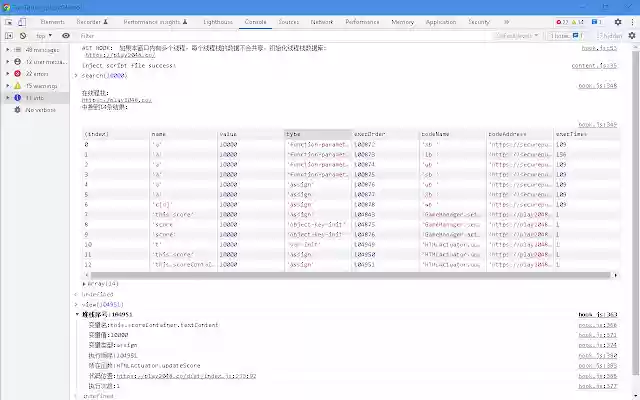This screenshot has width=640, height=400.
Task: Toggle the console sidebar panel icon
Action: coord(9,36)
